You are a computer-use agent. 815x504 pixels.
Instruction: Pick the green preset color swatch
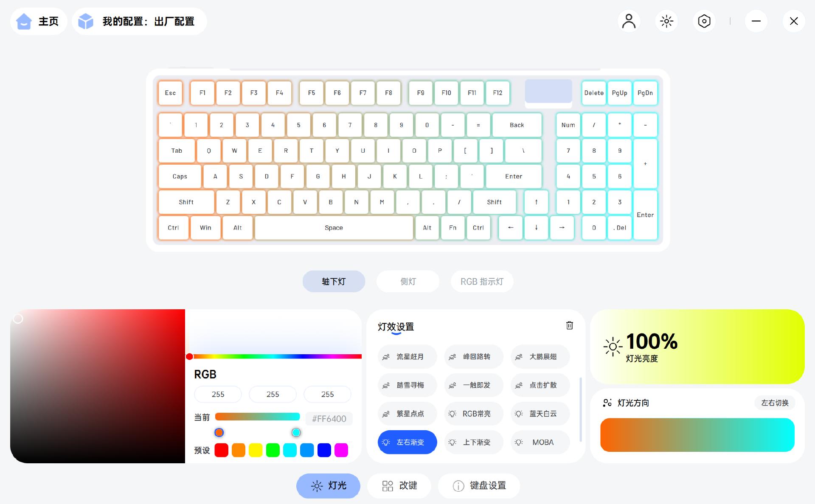[273, 450]
